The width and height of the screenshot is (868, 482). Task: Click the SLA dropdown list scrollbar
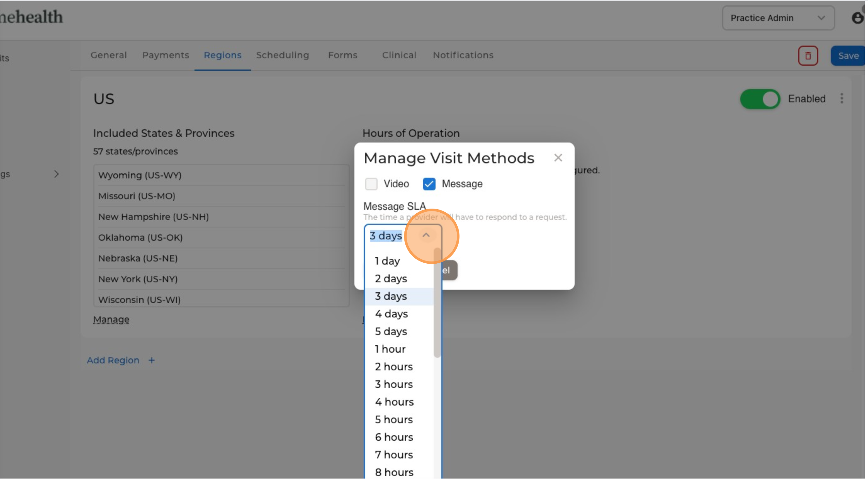tap(438, 303)
